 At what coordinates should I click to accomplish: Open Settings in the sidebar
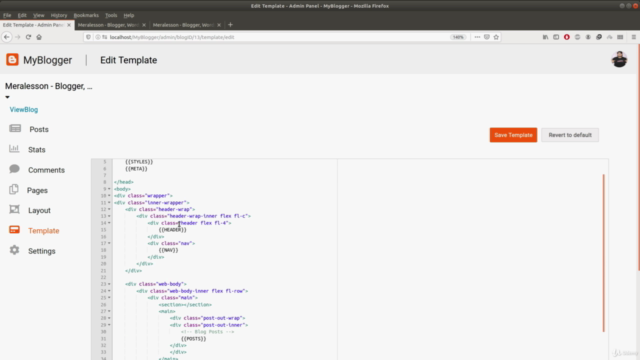click(x=42, y=251)
